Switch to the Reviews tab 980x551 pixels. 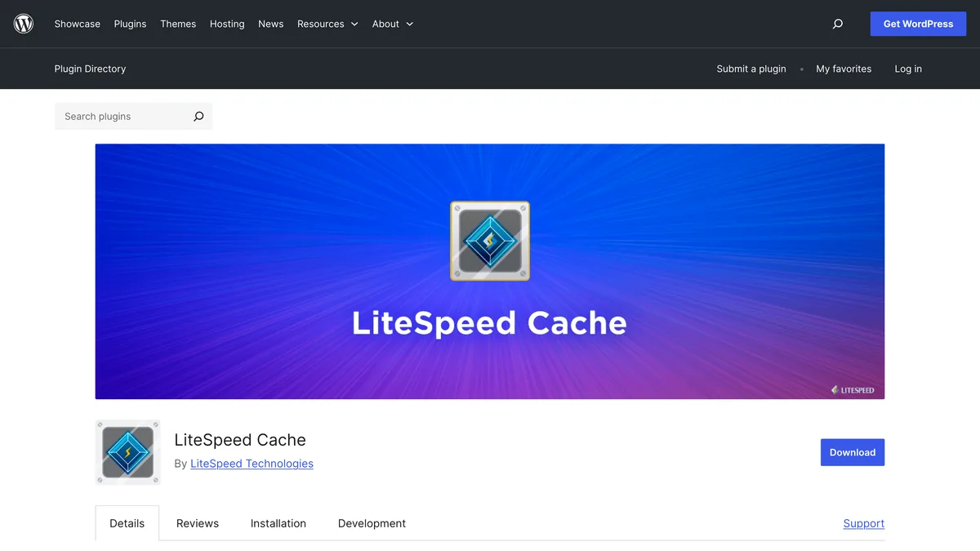coord(198,523)
